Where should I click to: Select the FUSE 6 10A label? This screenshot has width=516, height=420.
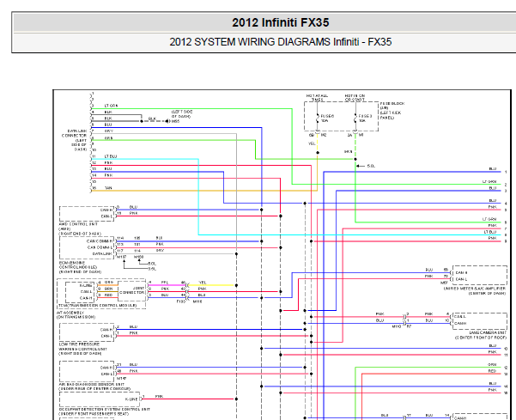pos(327,119)
